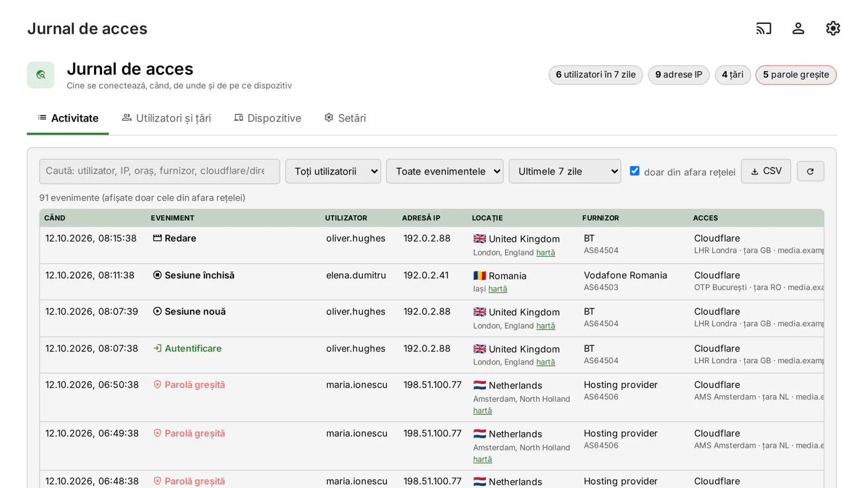Click the 'Vodafone Romania' provider cell
This screenshot has height=488, width=868.
pyautogui.click(x=626, y=275)
